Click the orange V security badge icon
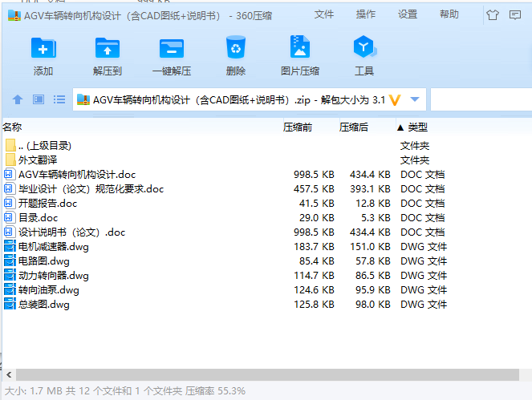The height and width of the screenshot is (400, 532). coord(395,100)
